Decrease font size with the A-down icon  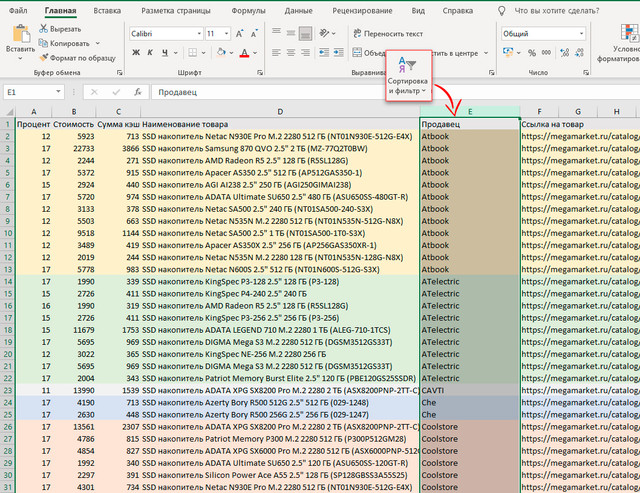click(x=254, y=33)
